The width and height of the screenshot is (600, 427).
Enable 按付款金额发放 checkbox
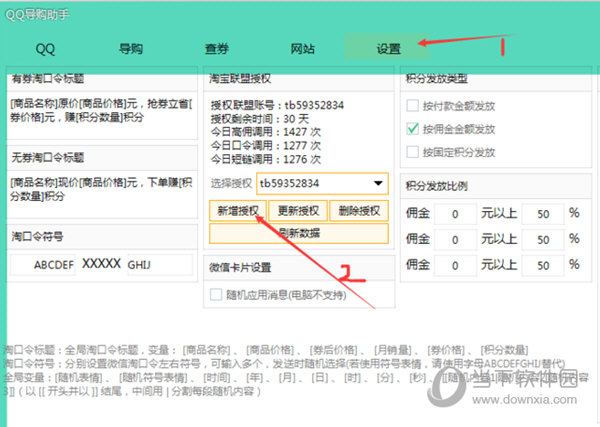click(x=412, y=105)
